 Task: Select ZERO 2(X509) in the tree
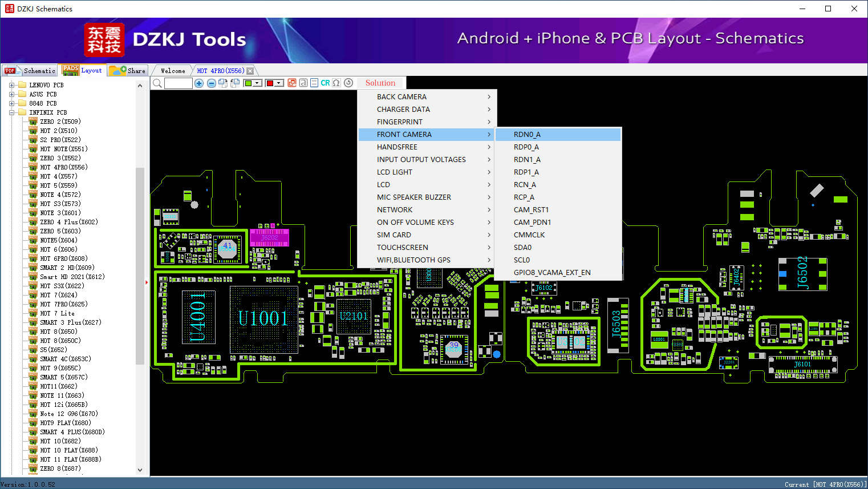pos(60,122)
